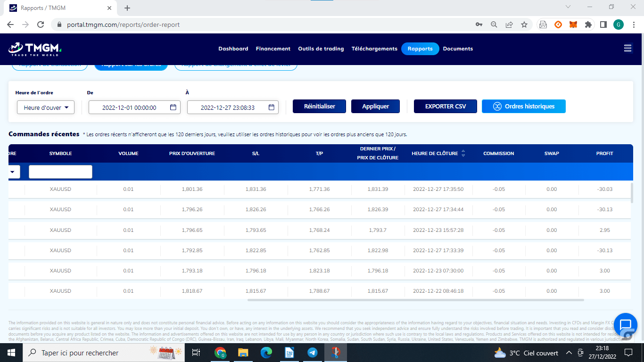The width and height of the screenshot is (644, 362).
Task: Open the Dashboard menu
Action: (233, 49)
